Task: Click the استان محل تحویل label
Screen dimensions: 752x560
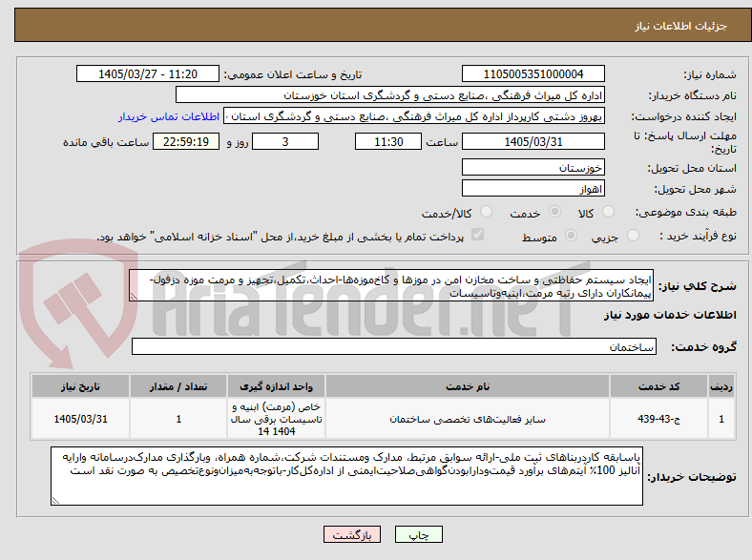Action: [x=692, y=168]
